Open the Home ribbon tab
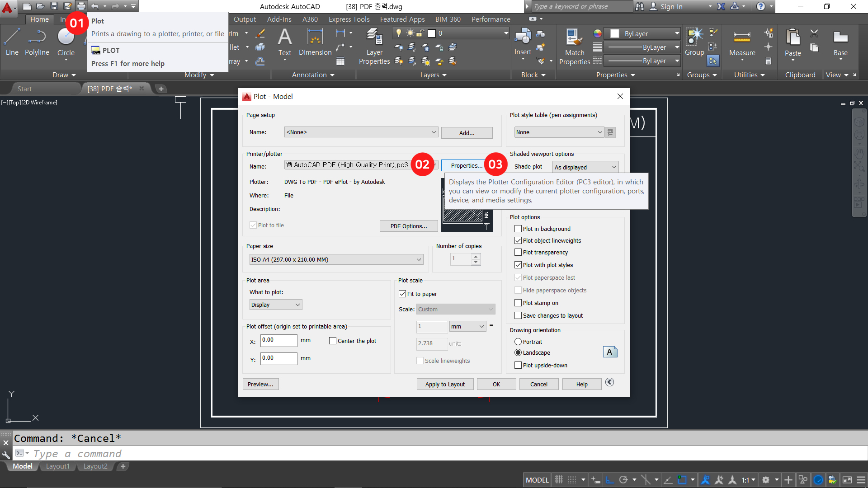Viewport: 868px width, 488px height. pos(39,19)
